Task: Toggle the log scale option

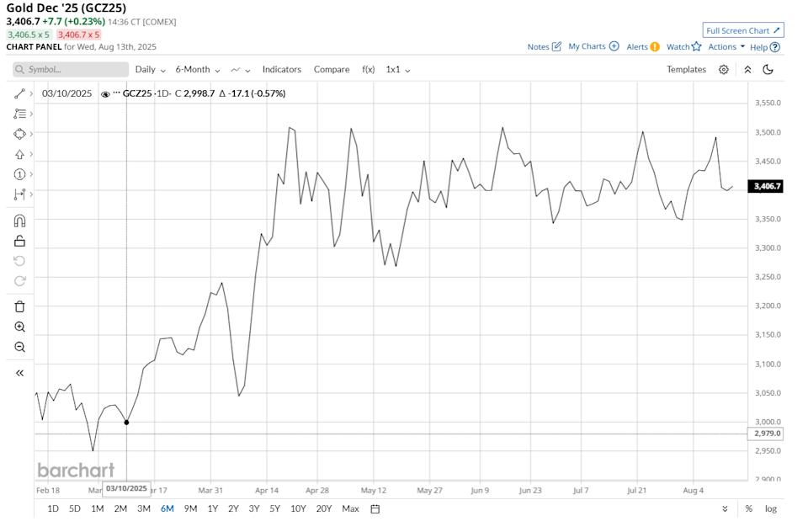Action: pos(770,508)
